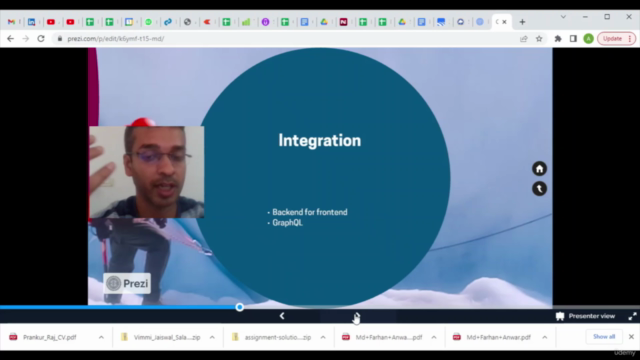Click the share page icon
Screen dimensions: 640x360
click(x=524, y=38)
